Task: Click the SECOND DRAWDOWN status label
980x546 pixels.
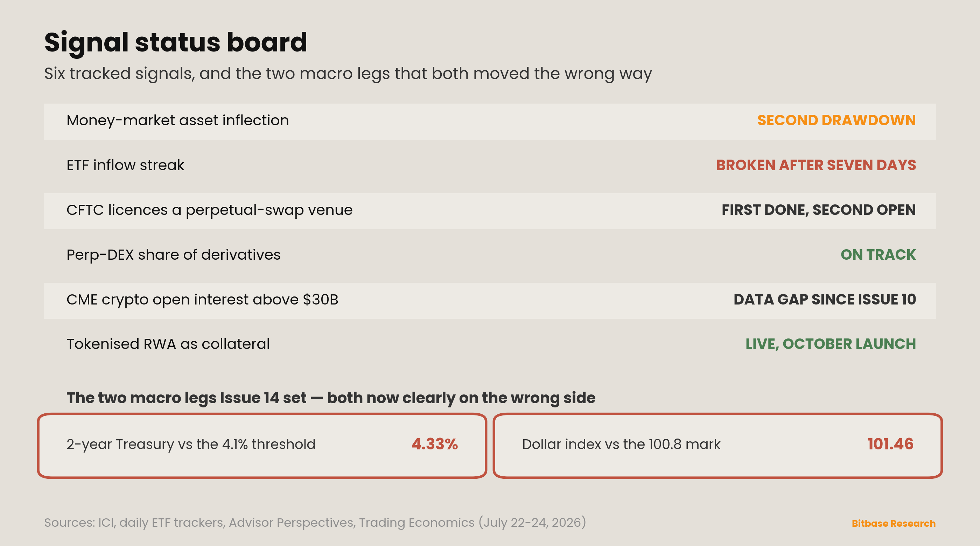Action: pos(836,120)
